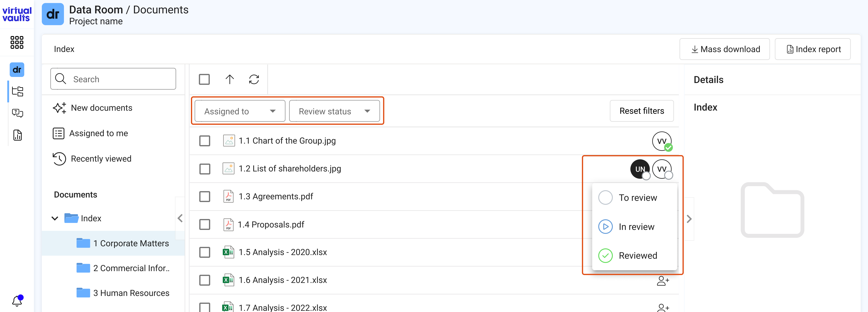Choose To review status
This screenshot has width=868, height=312.
[x=634, y=198]
